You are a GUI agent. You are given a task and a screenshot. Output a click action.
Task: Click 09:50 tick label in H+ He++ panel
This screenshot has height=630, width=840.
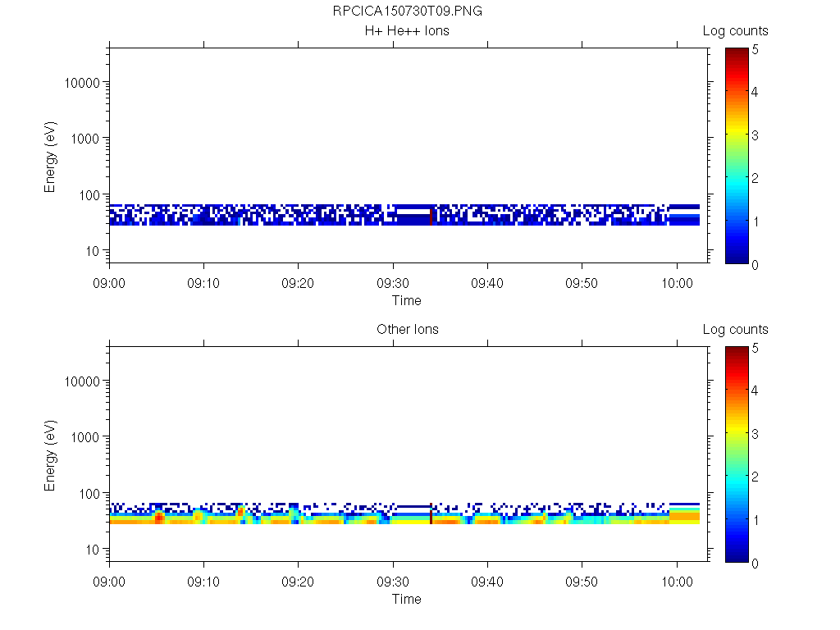click(582, 283)
